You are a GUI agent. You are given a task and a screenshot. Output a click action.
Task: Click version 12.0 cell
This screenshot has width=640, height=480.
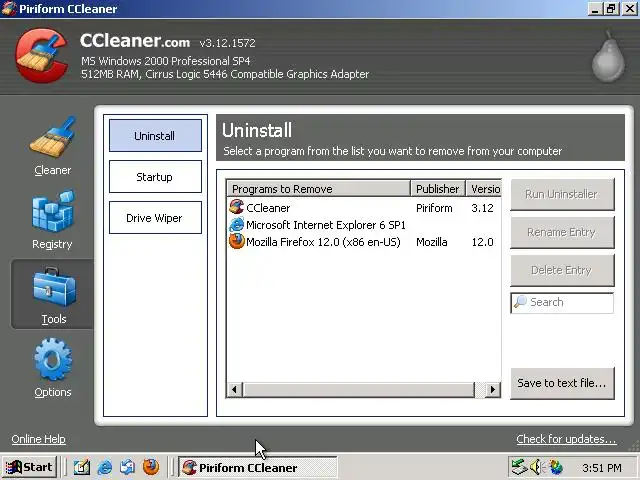pos(482,242)
